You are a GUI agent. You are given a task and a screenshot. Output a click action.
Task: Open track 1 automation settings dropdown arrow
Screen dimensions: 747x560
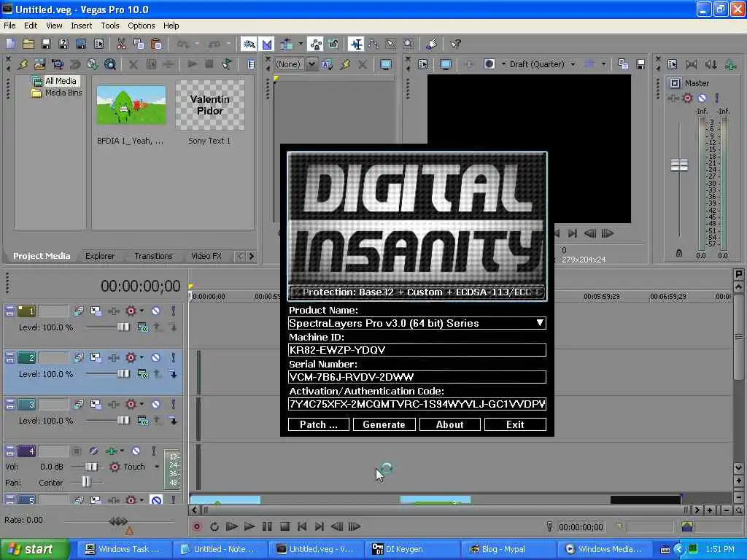[142, 311]
